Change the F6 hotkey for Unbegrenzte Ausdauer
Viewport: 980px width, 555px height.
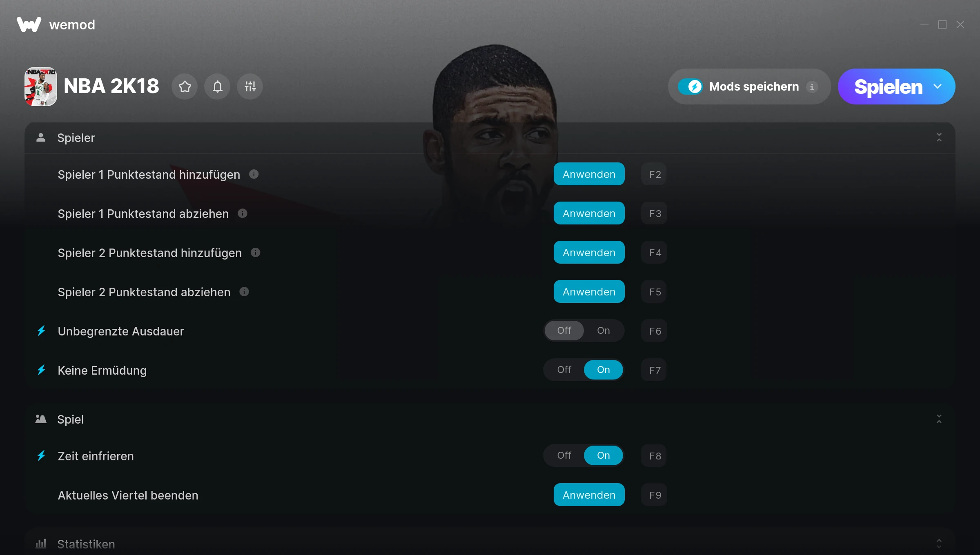click(654, 331)
